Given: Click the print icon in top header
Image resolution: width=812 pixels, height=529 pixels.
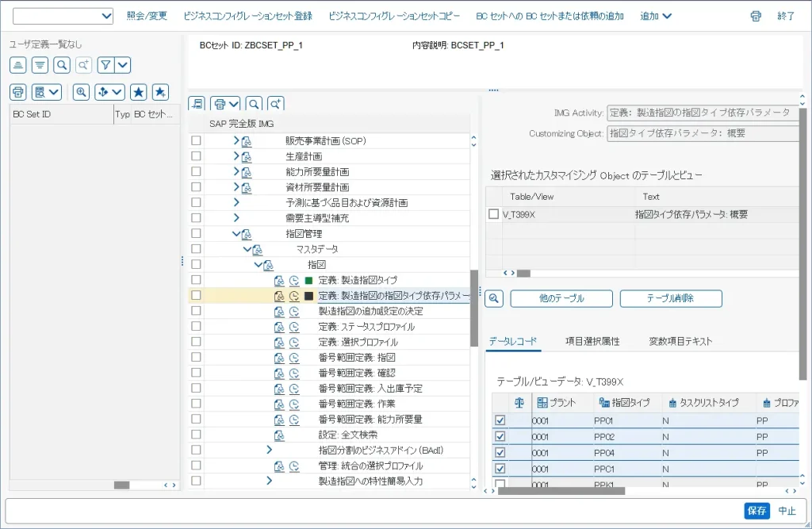Looking at the screenshot, I should pyautogui.click(x=756, y=16).
